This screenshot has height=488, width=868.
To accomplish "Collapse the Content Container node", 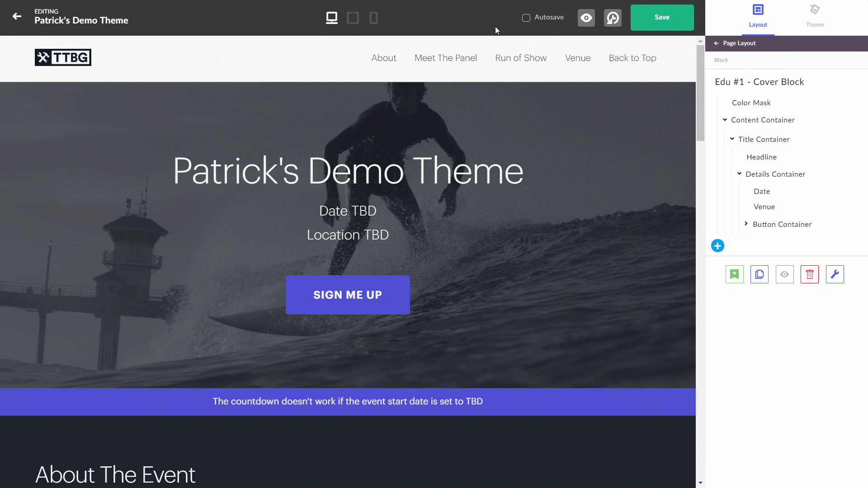I will [x=725, y=120].
